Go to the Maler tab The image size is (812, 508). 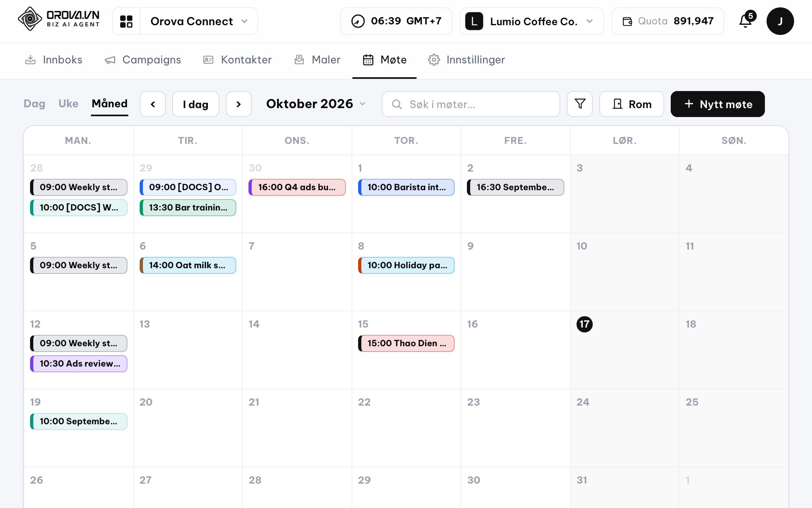click(x=317, y=60)
